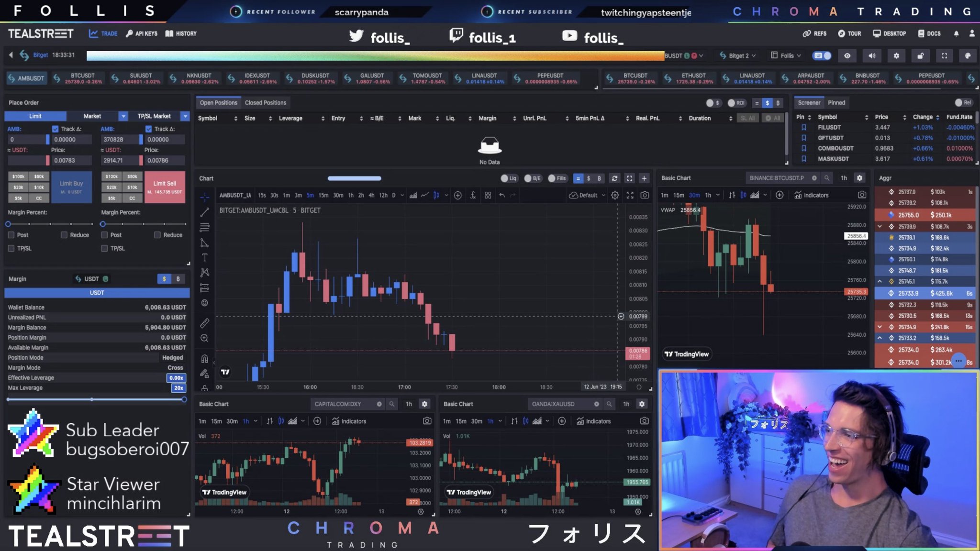Click the Limit Buy button
This screenshot has width=980, height=551.
[x=71, y=187]
